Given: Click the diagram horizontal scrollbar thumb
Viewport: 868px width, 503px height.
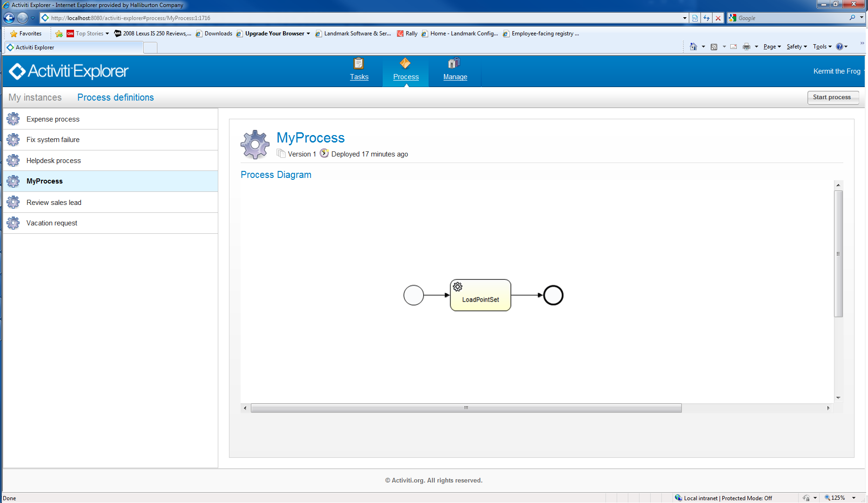Looking at the screenshot, I should (x=466, y=408).
